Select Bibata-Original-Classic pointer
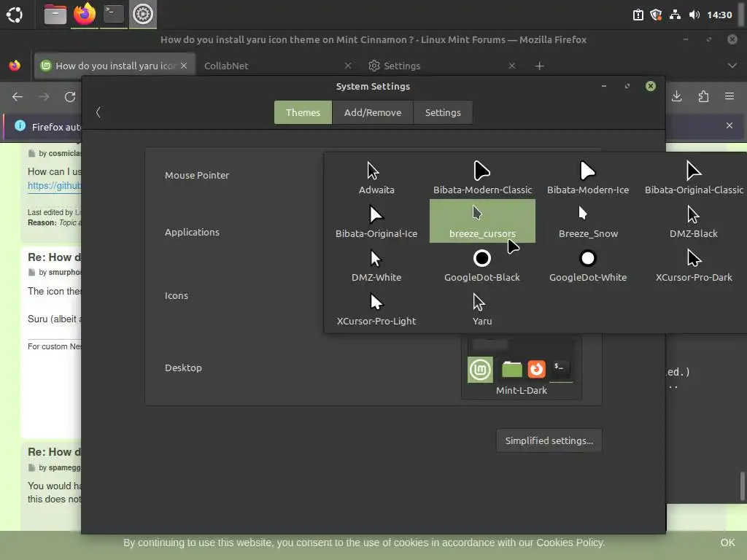 (694, 178)
